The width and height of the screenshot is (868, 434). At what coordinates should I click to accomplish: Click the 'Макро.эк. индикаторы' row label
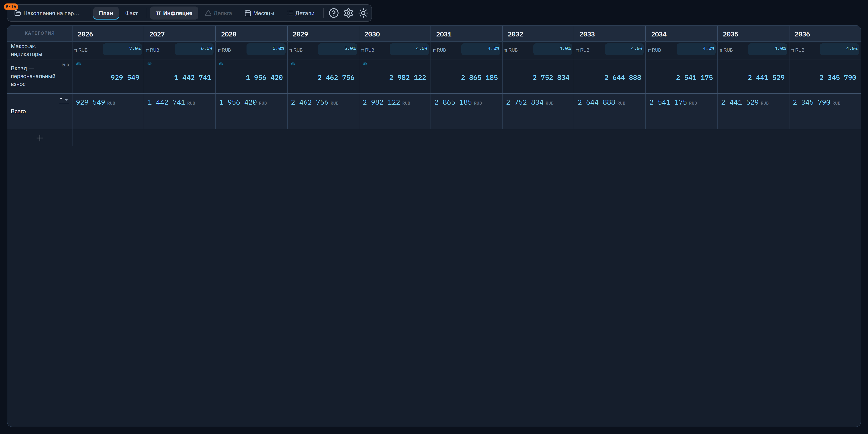click(x=26, y=50)
